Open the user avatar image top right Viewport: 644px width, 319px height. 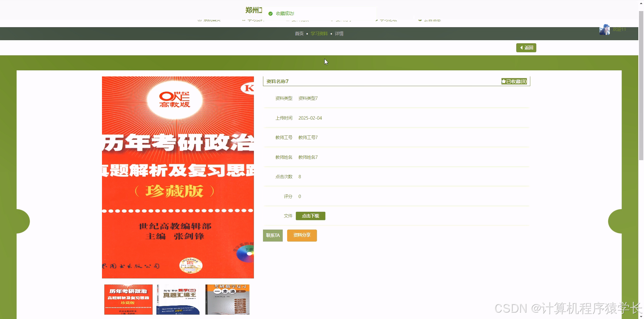(604, 29)
